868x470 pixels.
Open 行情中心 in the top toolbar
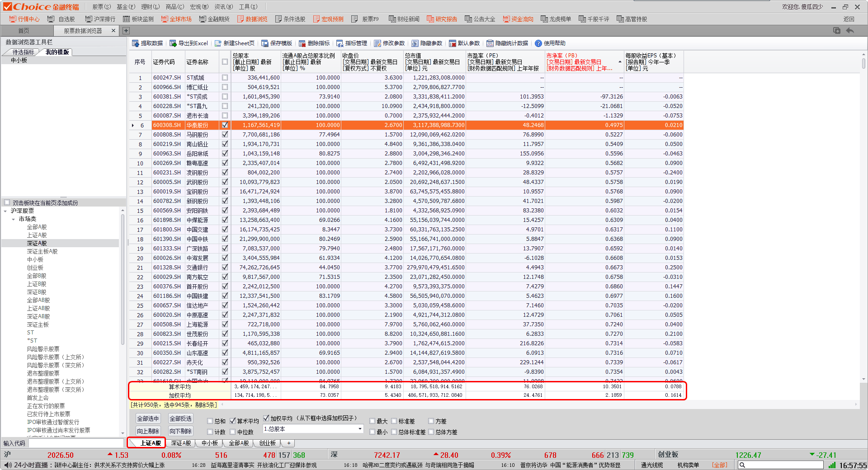point(24,19)
